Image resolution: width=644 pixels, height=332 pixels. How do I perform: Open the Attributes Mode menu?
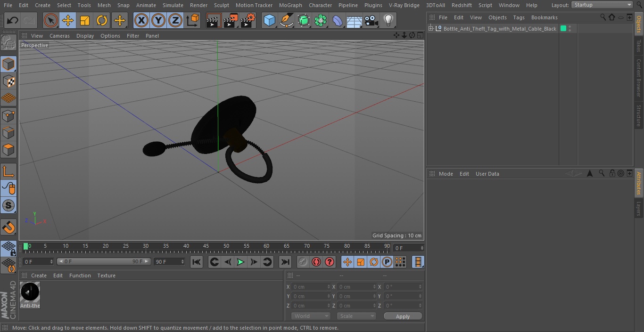[446, 174]
